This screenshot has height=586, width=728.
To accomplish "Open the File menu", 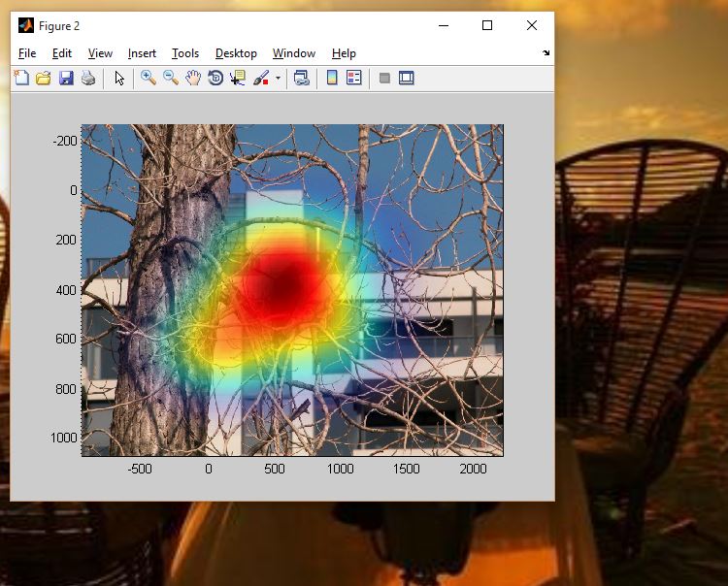I will pos(27,53).
